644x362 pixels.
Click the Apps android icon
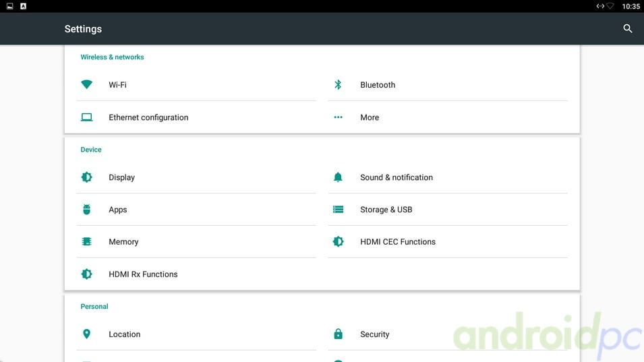[87, 210]
